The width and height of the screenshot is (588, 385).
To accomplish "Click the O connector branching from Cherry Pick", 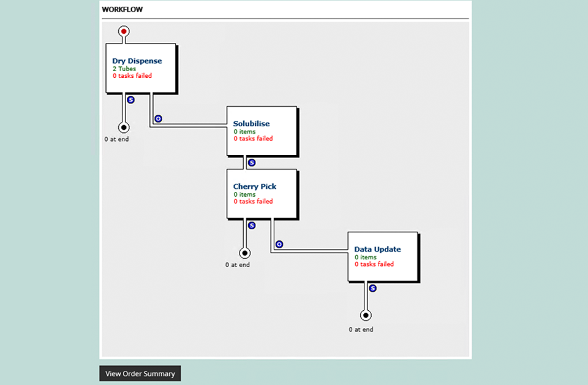I will click(x=279, y=243).
